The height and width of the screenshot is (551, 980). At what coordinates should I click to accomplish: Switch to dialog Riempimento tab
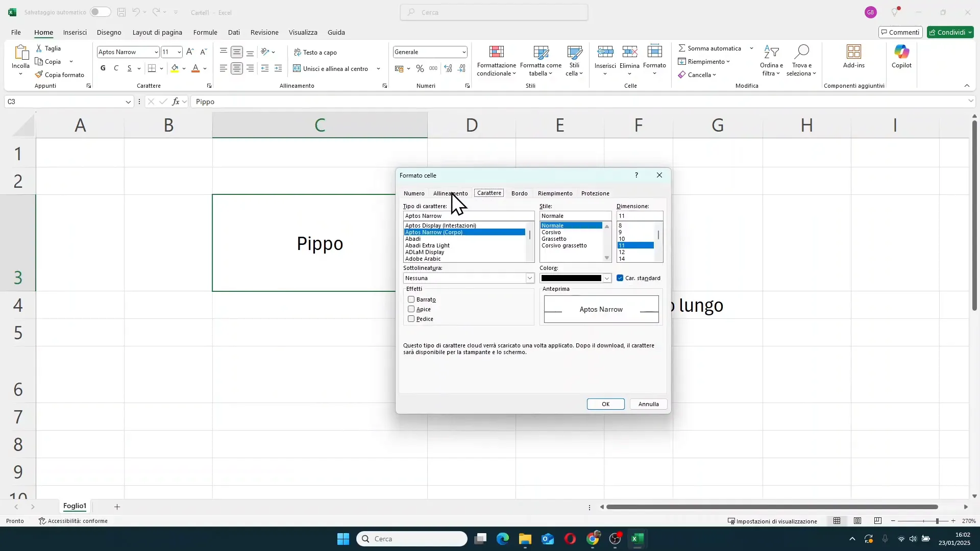pos(555,193)
